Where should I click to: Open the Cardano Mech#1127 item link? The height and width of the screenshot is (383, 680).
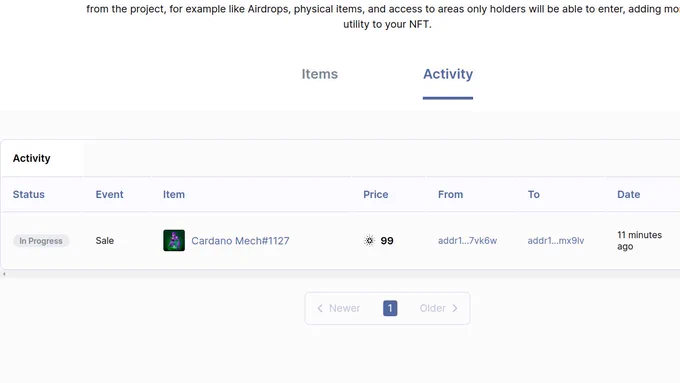240,241
